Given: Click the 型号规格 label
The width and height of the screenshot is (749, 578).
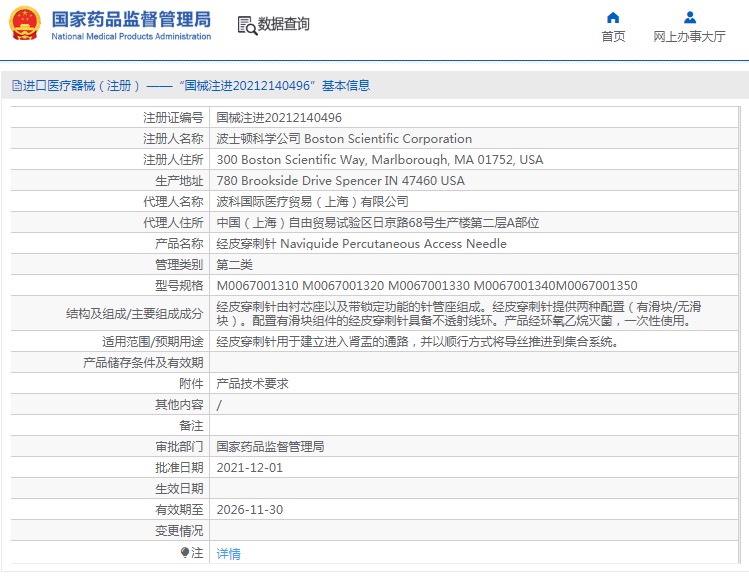Looking at the screenshot, I should tap(179, 286).
